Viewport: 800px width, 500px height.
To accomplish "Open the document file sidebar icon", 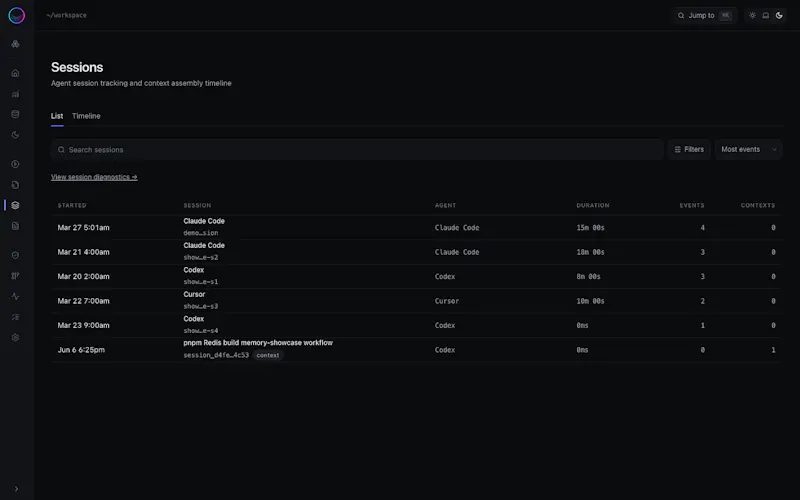I will coord(15,226).
